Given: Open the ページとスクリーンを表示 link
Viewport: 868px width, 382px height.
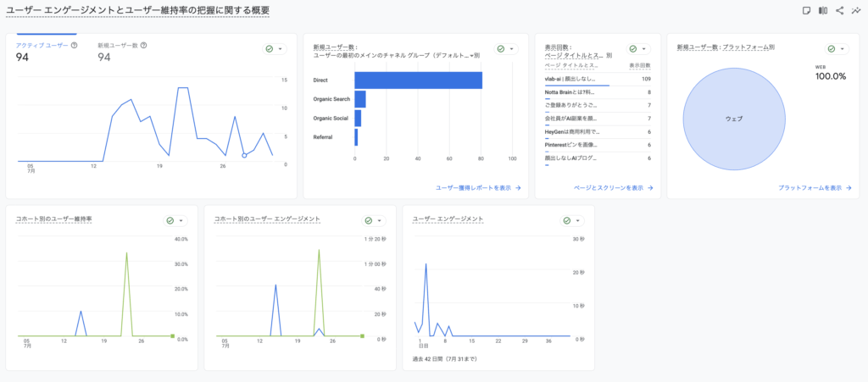Looking at the screenshot, I should (x=614, y=188).
